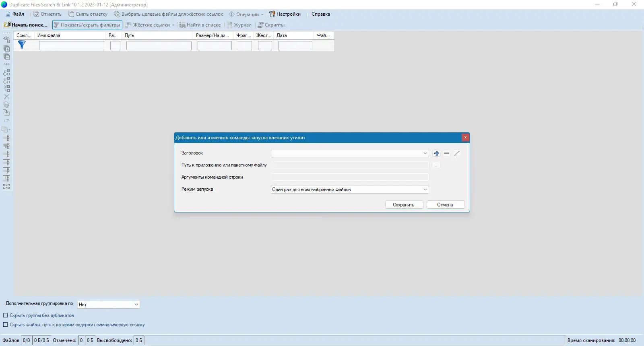Open the Настройки menu
Image resolution: width=644 pixels, height=346 pixels.
point(285,14)
